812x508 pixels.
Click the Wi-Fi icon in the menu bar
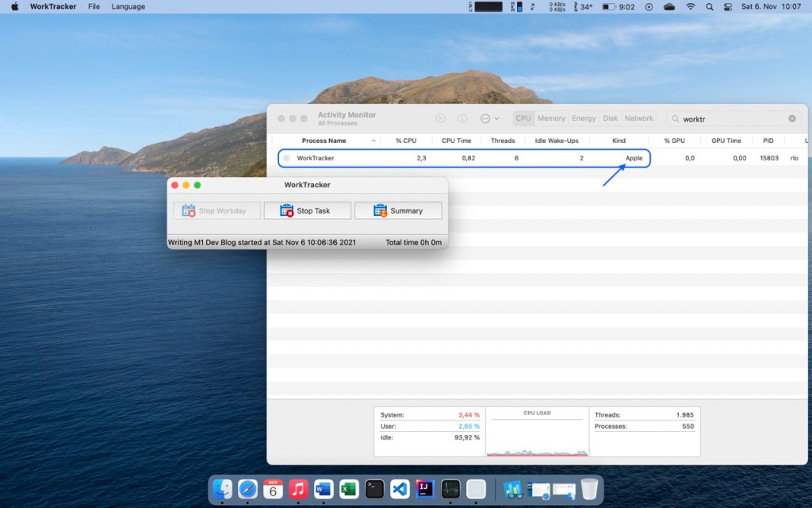[691, 6]
